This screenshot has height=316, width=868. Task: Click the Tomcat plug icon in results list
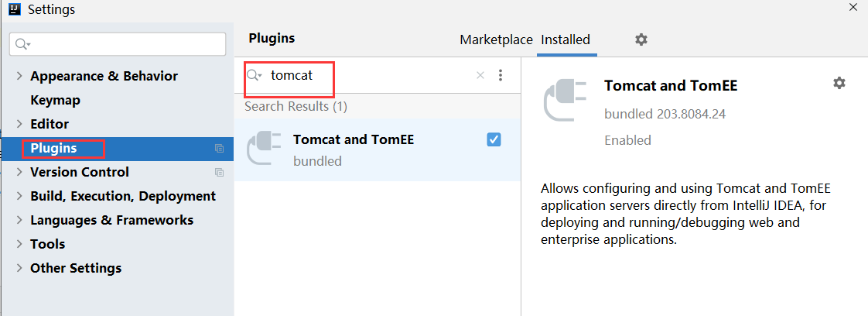tap(263, 149)
